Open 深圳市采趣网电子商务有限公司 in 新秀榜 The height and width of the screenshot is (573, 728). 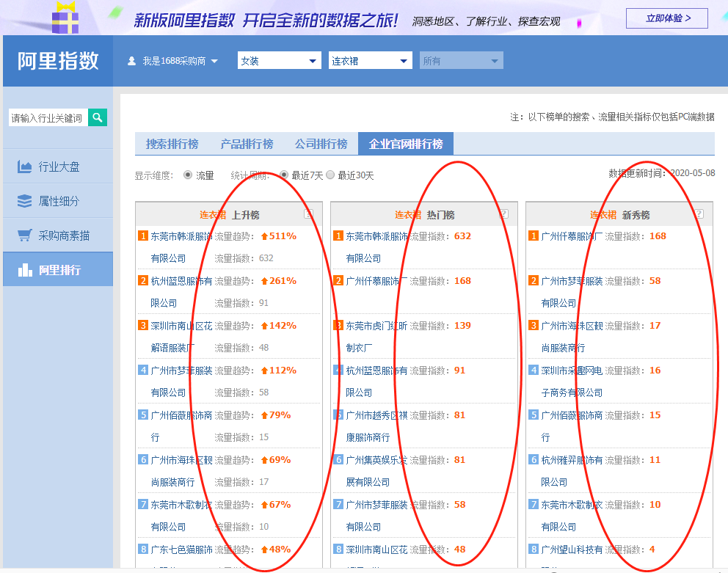click(572, 382)
